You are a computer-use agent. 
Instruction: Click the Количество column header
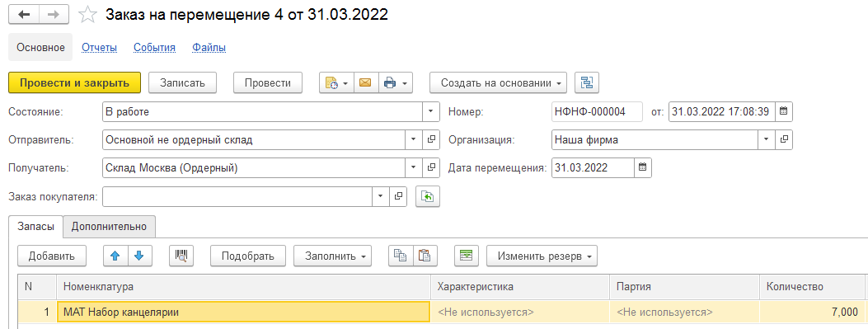[x=812, y=287]
